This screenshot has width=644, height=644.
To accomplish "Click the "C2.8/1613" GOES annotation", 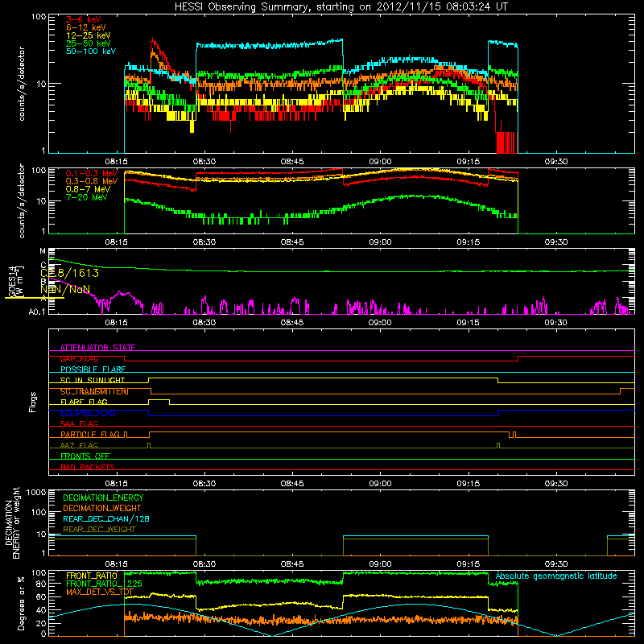I will (69, 273).
